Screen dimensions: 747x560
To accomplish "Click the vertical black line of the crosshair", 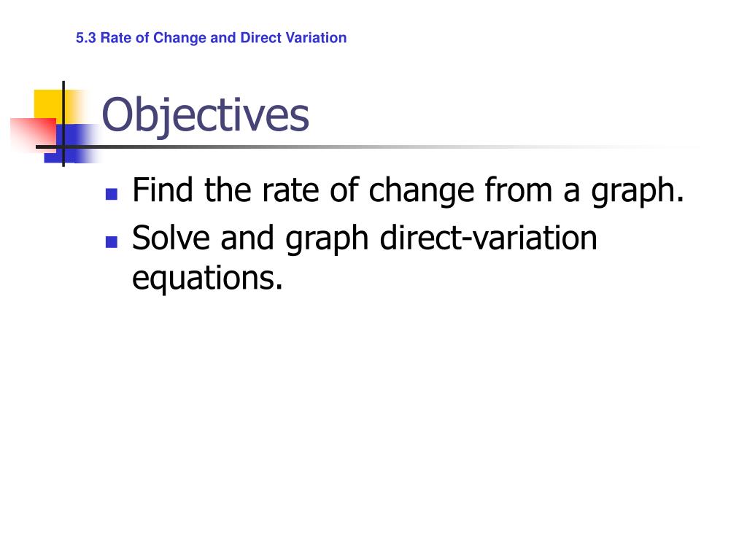I will (63, 124).
